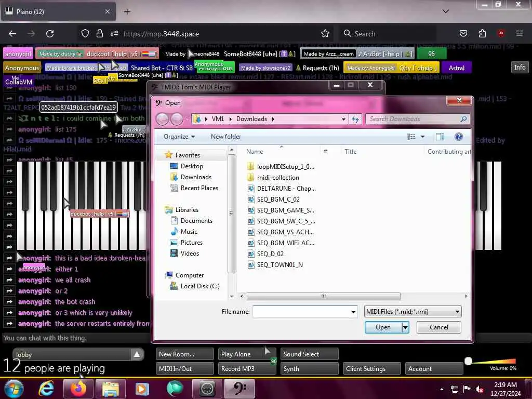Select file SEQ_TOWN01_N
Viewport: 532px width, 399px height.
[280, 264]
